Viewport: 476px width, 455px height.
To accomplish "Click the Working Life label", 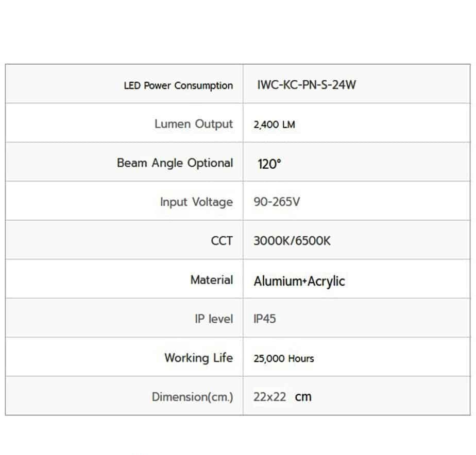I will pyautogui.click(x=198, y=358).
